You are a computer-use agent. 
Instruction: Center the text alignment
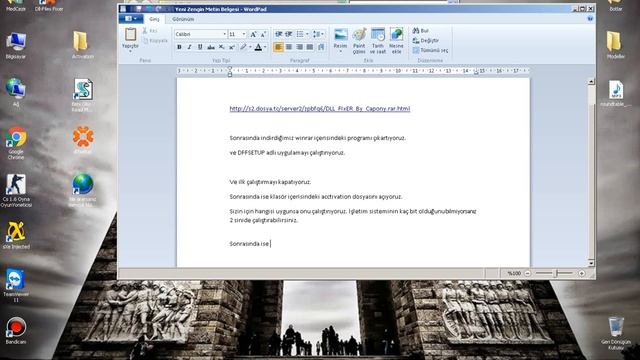pos(289,47)
